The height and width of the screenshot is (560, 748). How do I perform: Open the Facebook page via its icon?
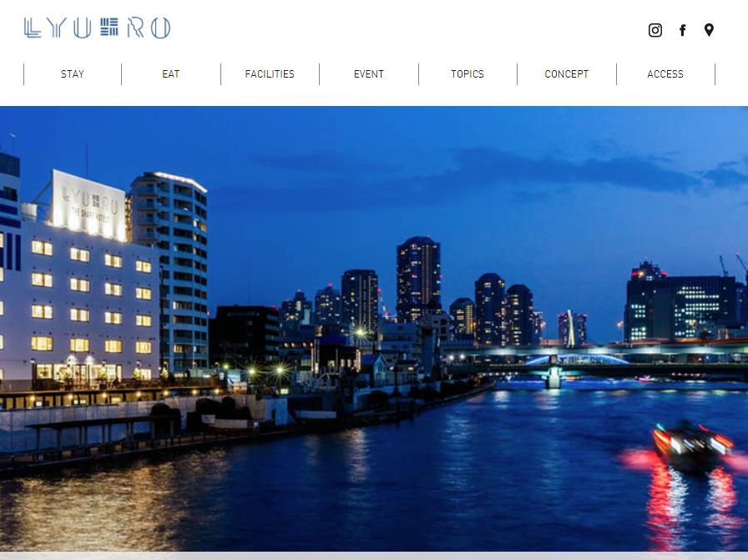[x=683, y=30]
